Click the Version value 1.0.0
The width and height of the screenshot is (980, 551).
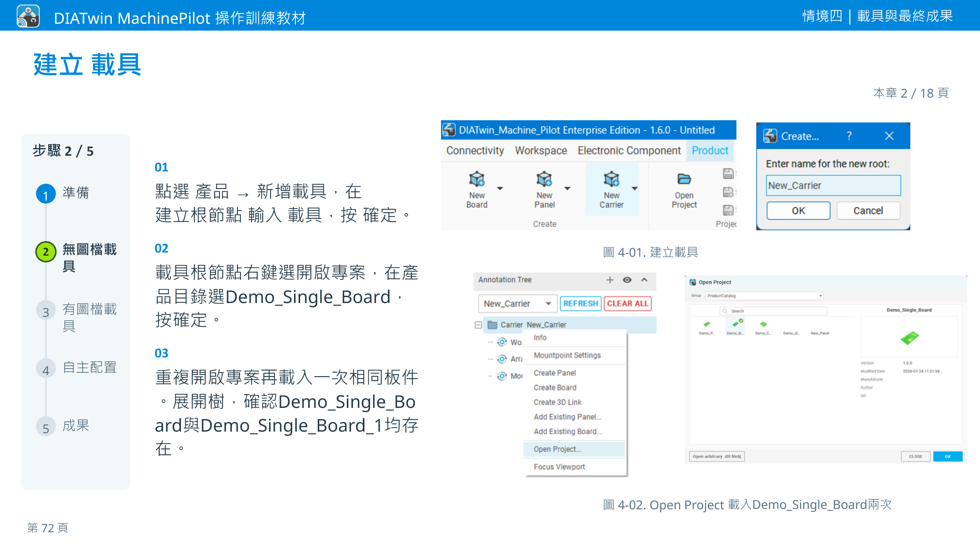coord(907,363)
